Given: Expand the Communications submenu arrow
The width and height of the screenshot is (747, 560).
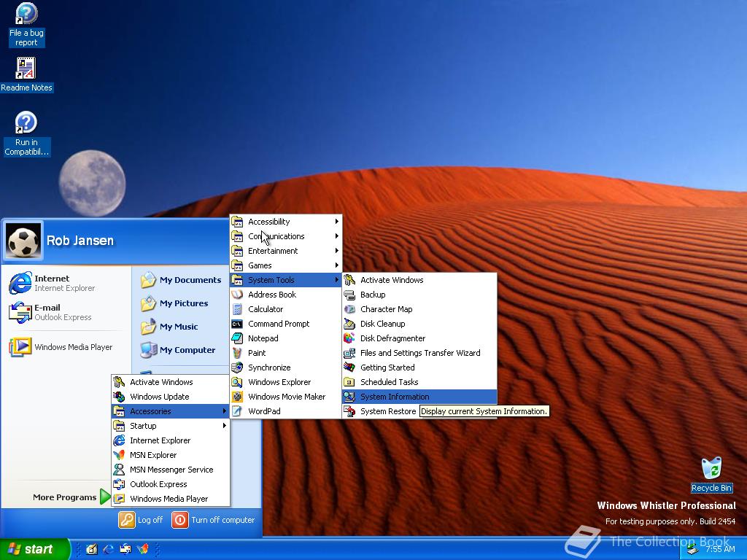Looking at the screenshot, I should 337,236.
